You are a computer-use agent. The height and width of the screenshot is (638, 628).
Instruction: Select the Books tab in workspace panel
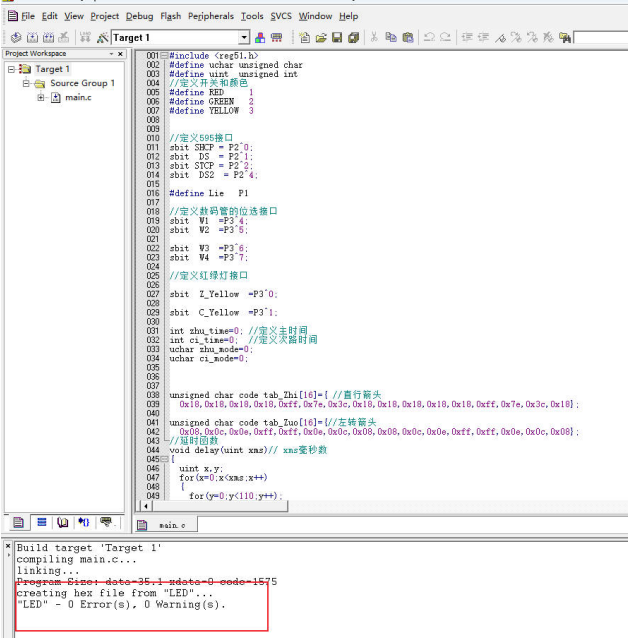pos(63,522)
